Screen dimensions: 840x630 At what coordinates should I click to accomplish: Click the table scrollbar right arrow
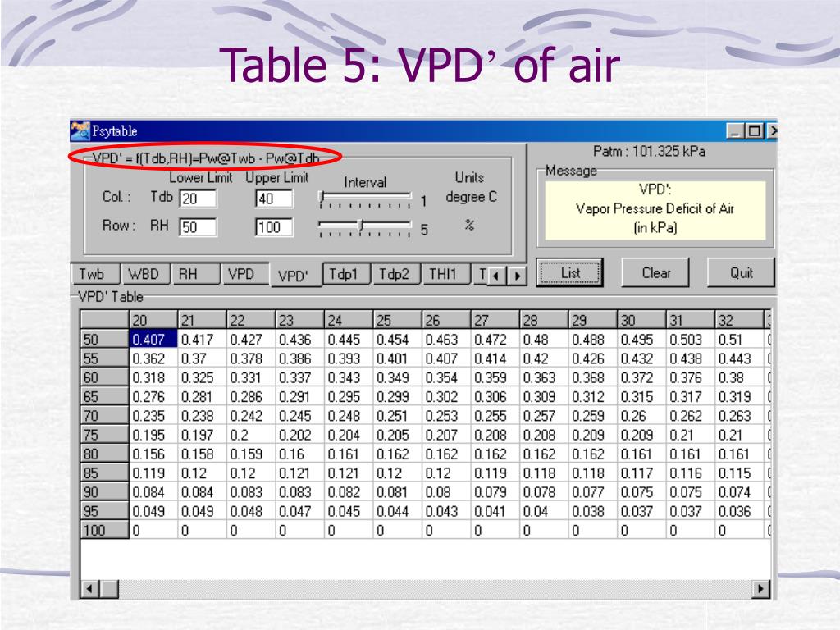(x=760, y=589)
